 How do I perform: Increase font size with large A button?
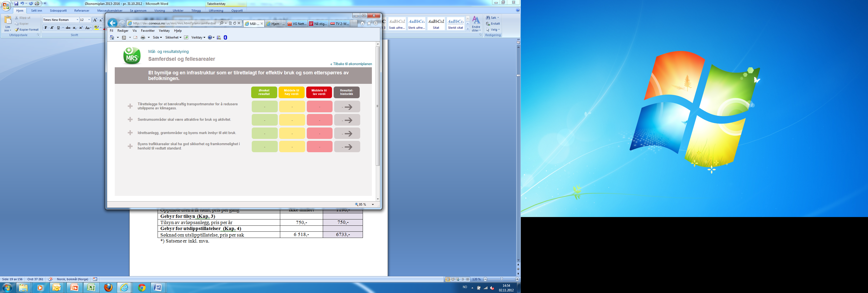[95, 20]
